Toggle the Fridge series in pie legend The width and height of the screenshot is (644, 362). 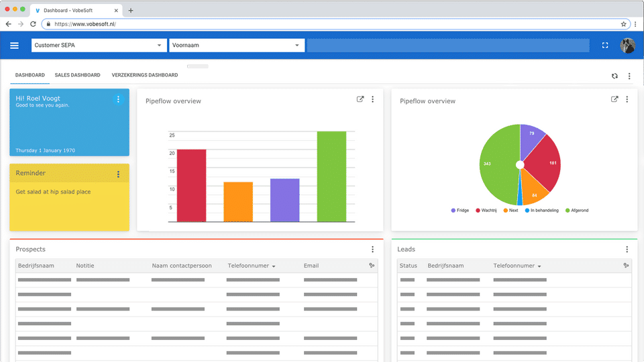460,210
